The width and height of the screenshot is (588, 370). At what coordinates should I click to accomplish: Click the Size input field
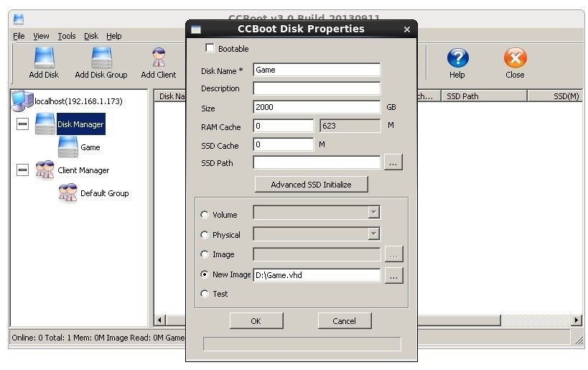click(317, 107)
